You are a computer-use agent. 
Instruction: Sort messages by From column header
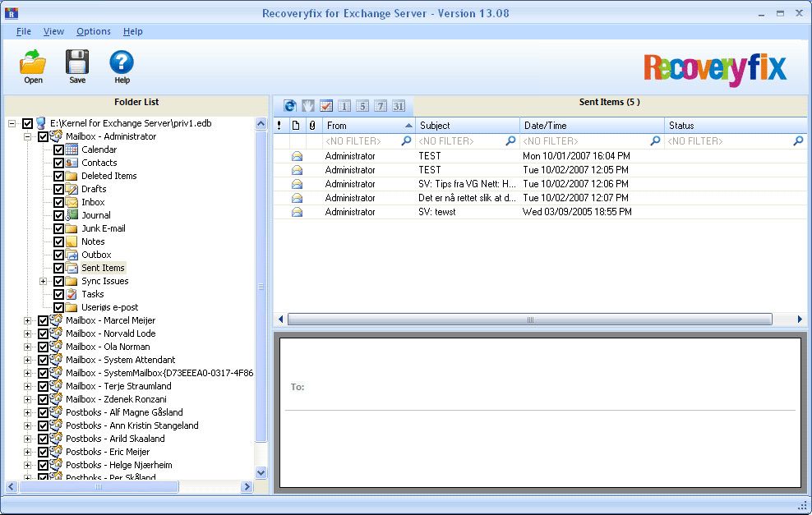(x=369, y=125)
